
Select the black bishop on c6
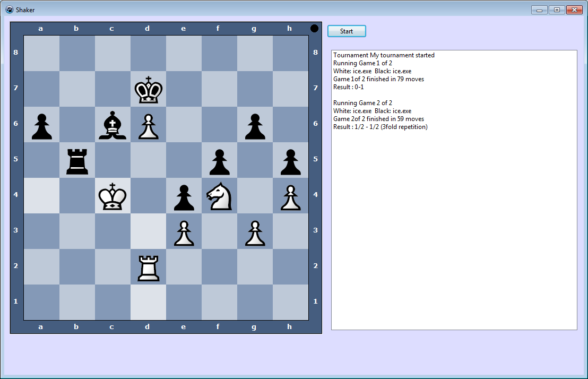pyautogui.click(x=113, y=126)
